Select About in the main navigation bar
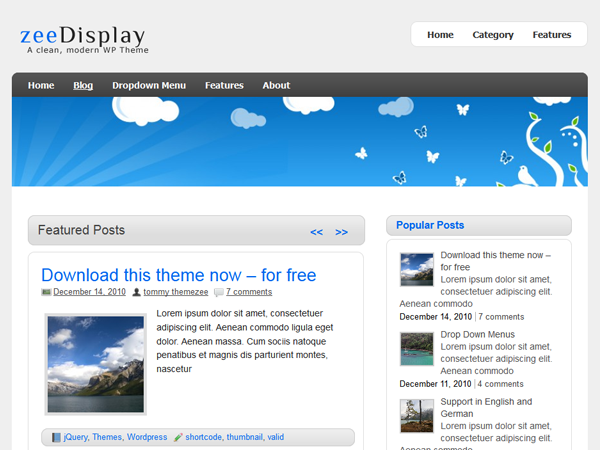600x450 pixels. pyautogui.click(x=276, y=85)
